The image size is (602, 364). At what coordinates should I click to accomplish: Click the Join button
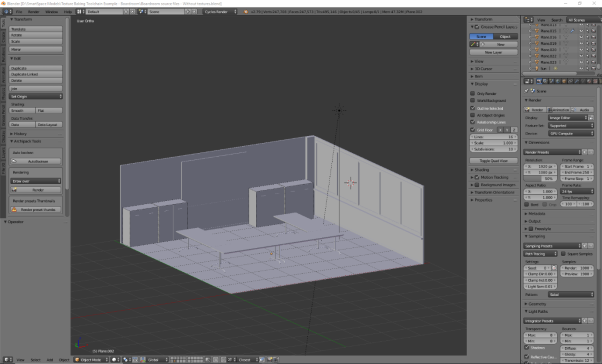[36, 88]
